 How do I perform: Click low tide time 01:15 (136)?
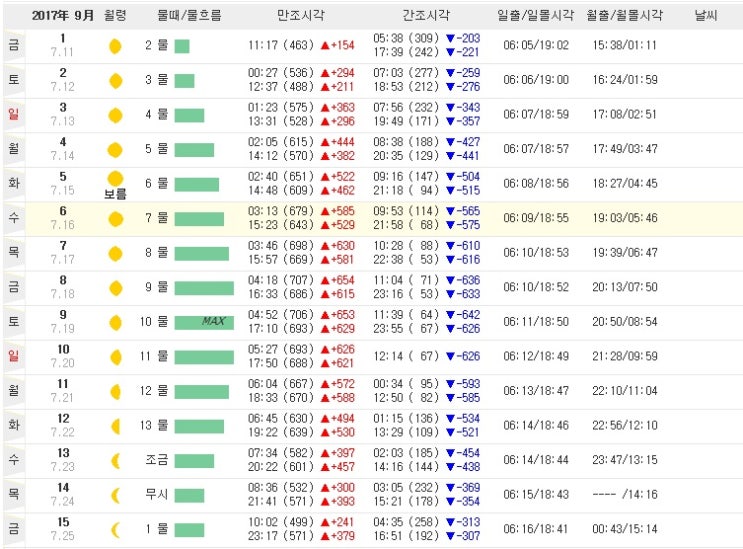point(407,419)
